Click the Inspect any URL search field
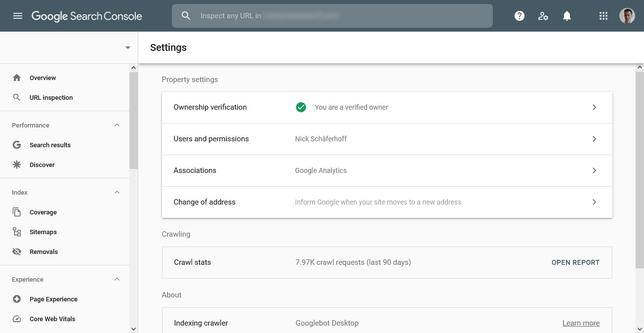644x333 pixels. coord(332,16)
